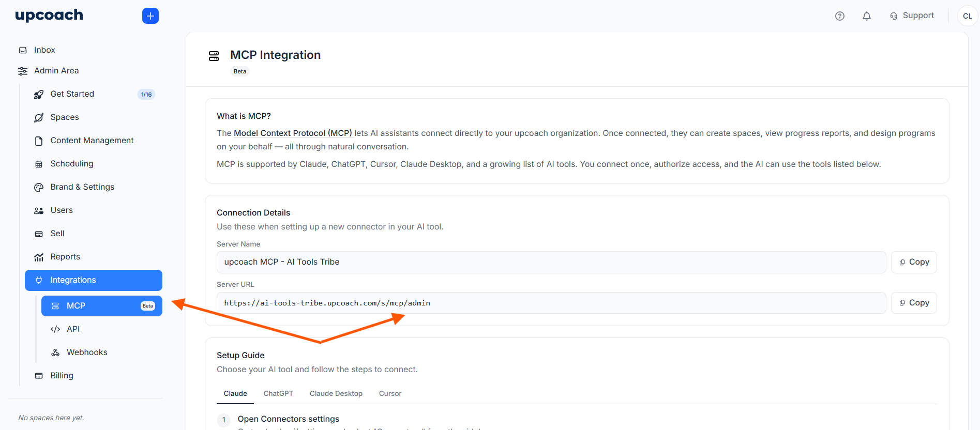Open Spaces page
Viewport: 980px width, 430px height.
(65, 117)
